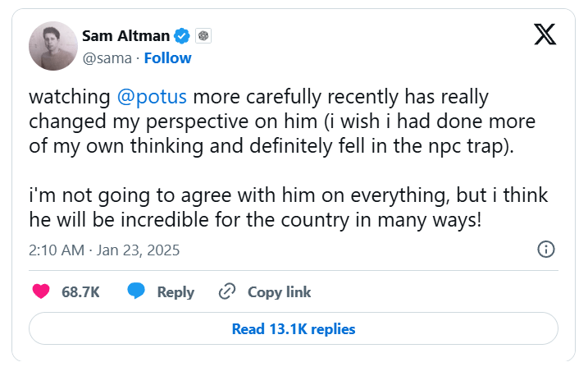588x376 pixels.
Task: Click the pink heart like icon
Action: (x=40, y=291)
